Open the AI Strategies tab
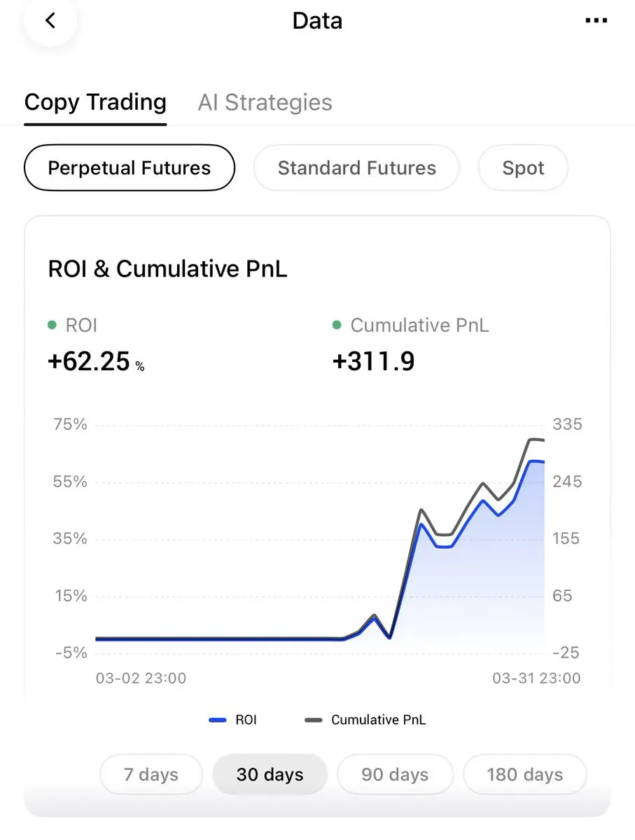Viewport: 635px width, 840px height. pos(265,102)
